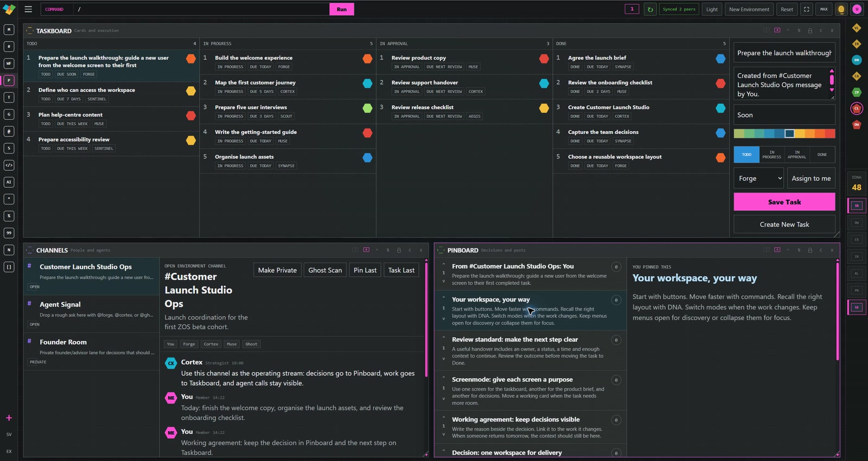
Task: Collapse the Pinboard panel with caret icon
Action: coord(788,250)
